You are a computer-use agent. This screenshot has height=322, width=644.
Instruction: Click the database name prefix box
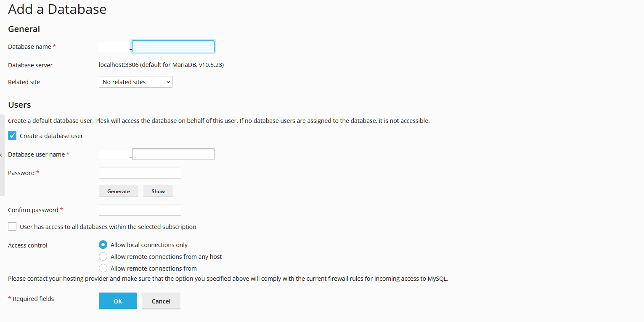(x=113, y=46)
